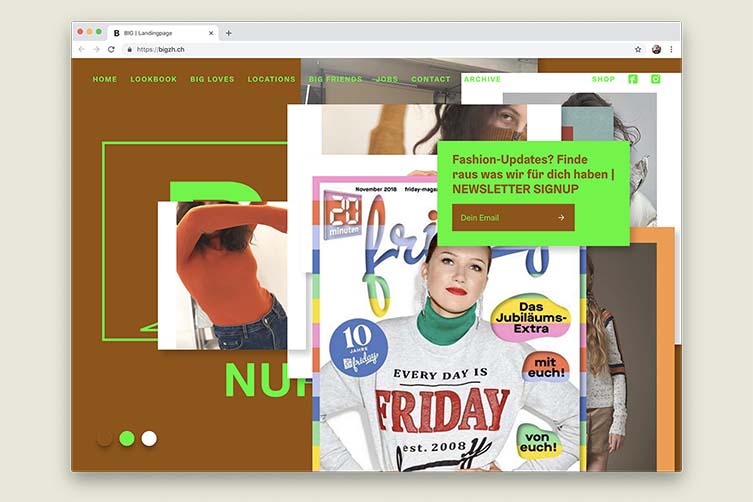Open the LOOKBOOK navigation item

point(154,79)
